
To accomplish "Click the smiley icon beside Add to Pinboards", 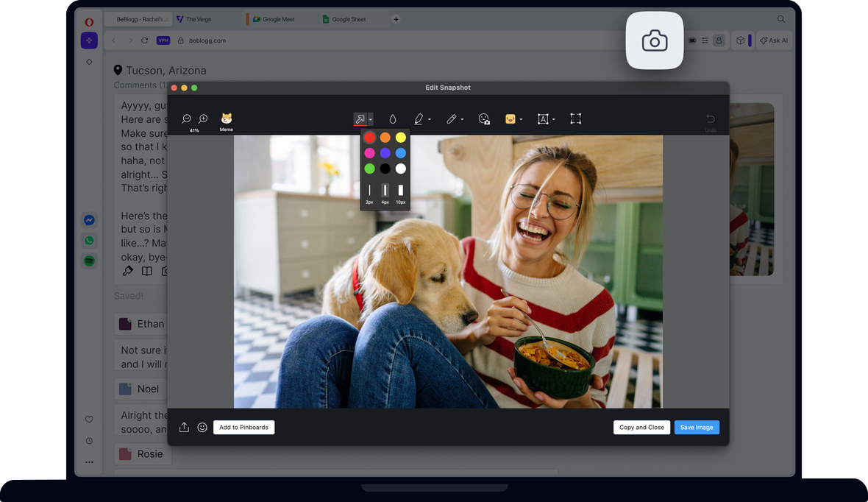I will (x=202, y=427).
